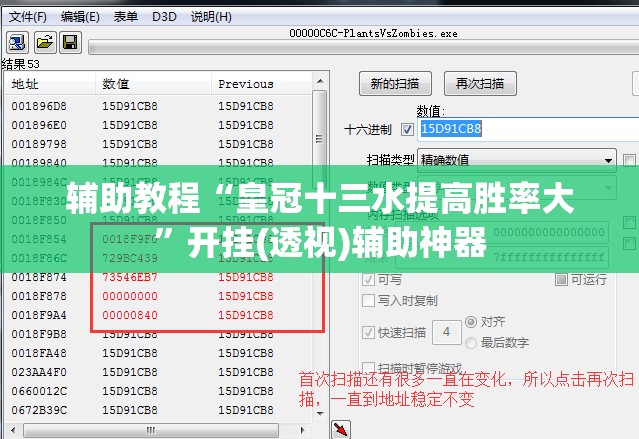Screen dimensions: 639x439
Task: Open the process list icon
Action: point(17,42)
